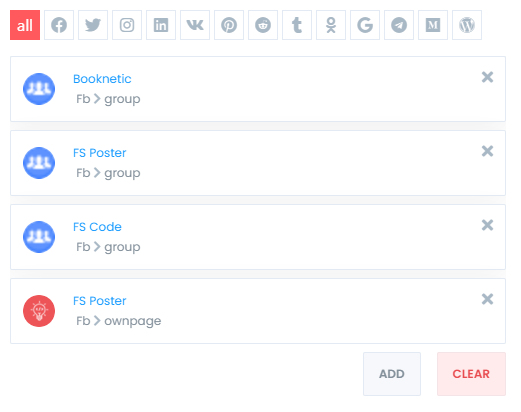Filter accounts by LinkedIn icon
Viewport: 521px width, 412px height.
(x=161, y=25)
